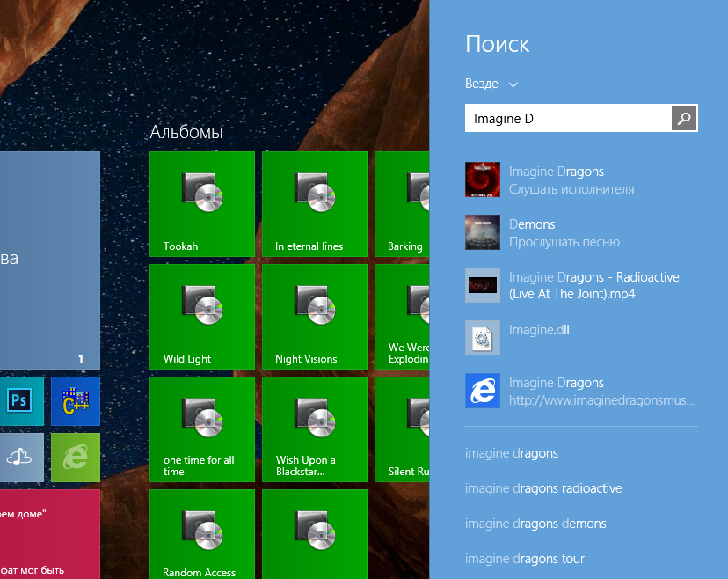Open the Везде search scope dropdown

pos(491,84)
